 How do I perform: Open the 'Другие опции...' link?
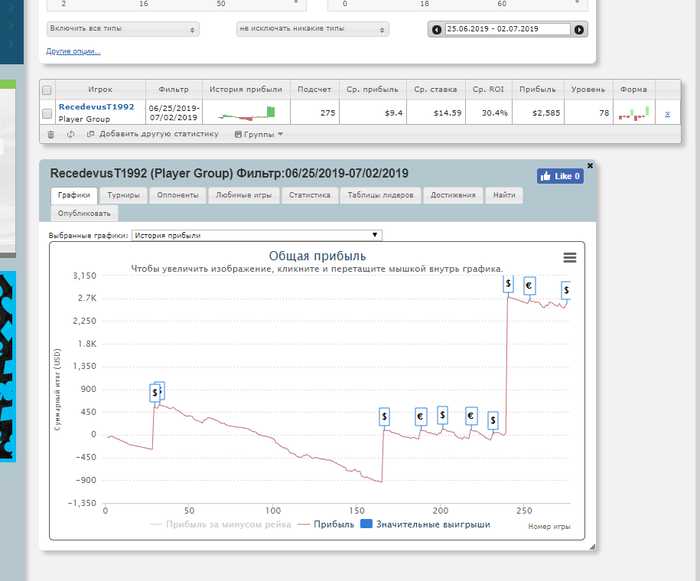point(73,51)
